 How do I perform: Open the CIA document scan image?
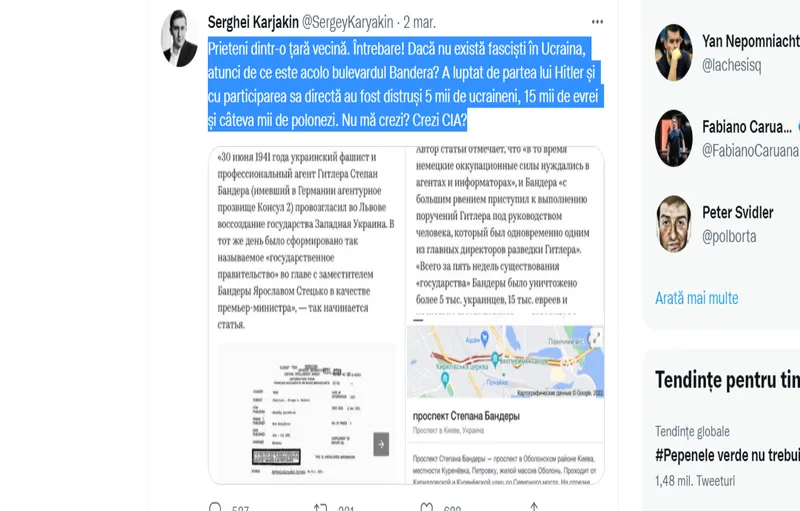point(306,414)
